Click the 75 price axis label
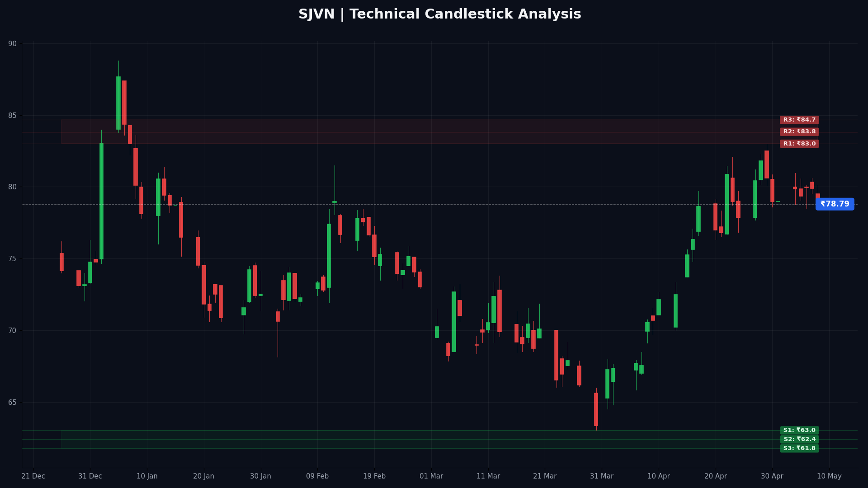The width and height of the screenshot is (868, 488). click(x=12, y=259)
